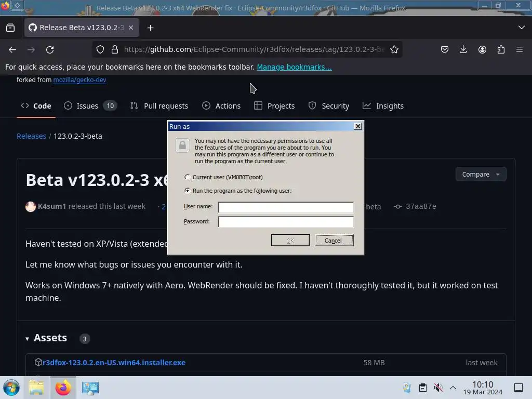Screen dimensions: 532x399
Task: Open the clipboard tray icon
Action: tap(423, 388)
